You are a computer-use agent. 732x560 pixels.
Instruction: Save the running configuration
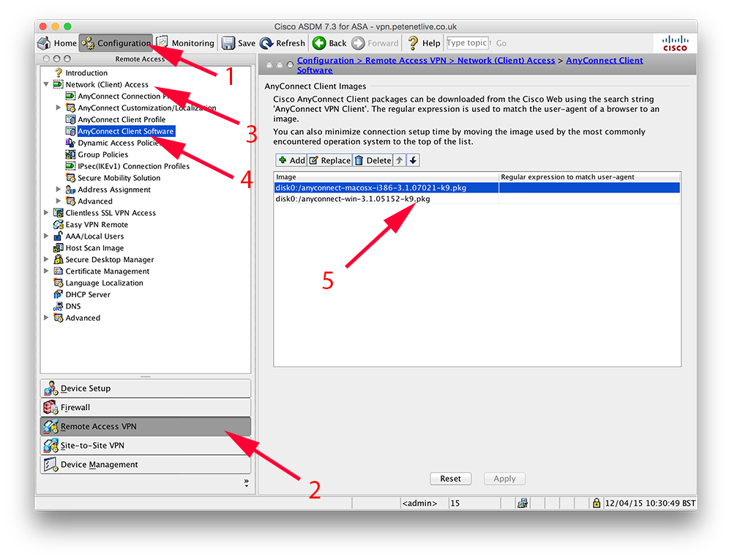point(239,43)
